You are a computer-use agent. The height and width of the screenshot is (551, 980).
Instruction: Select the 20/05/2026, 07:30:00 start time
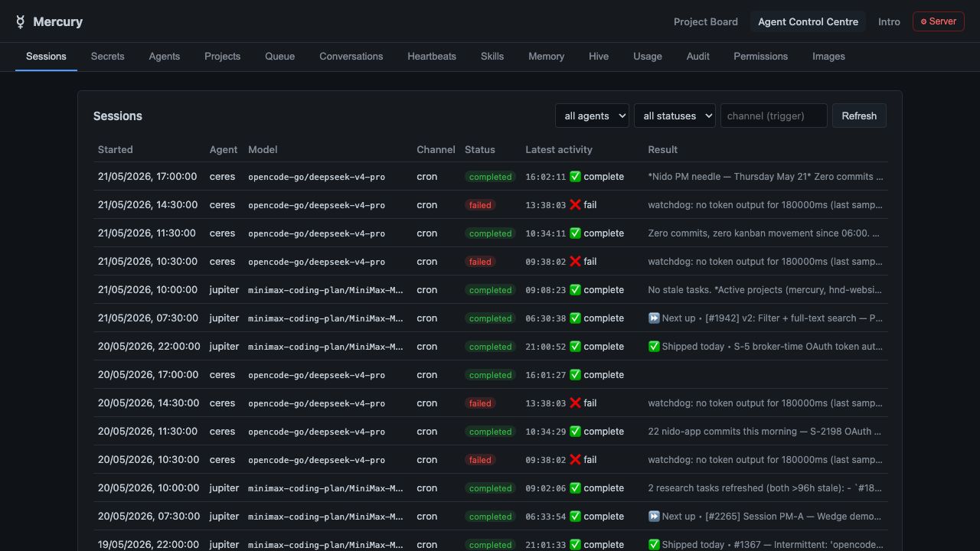pos(149,516)
